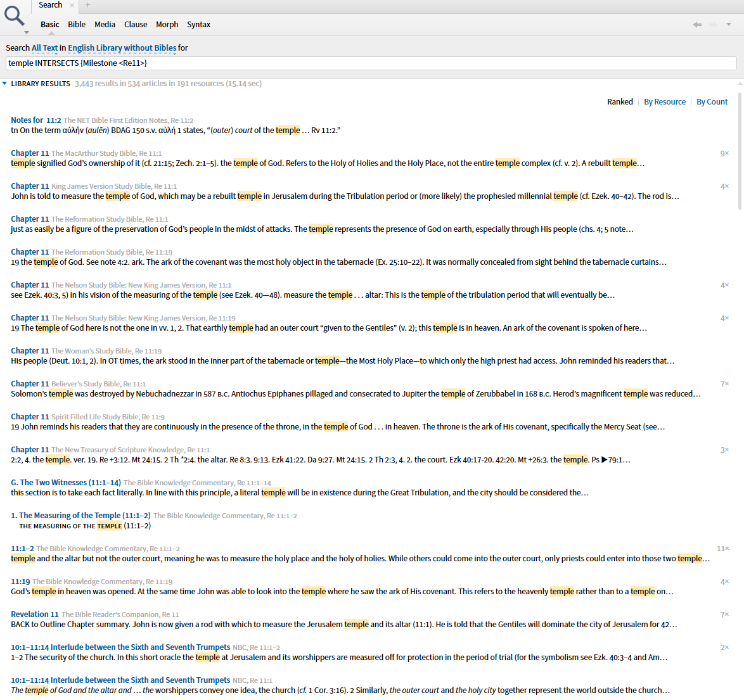Click the search query input box
The image size is (744, 700).
pyautogui.click(x=371, y=63)
